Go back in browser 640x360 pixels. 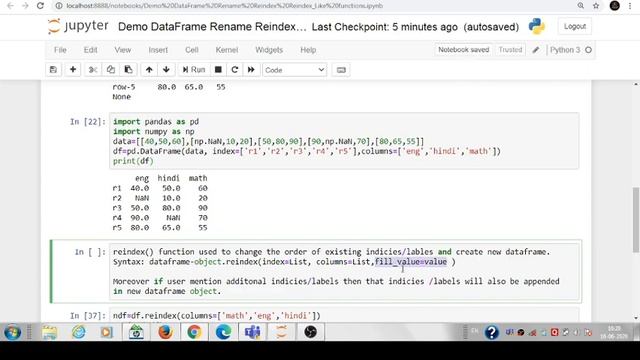click(10, 6)
